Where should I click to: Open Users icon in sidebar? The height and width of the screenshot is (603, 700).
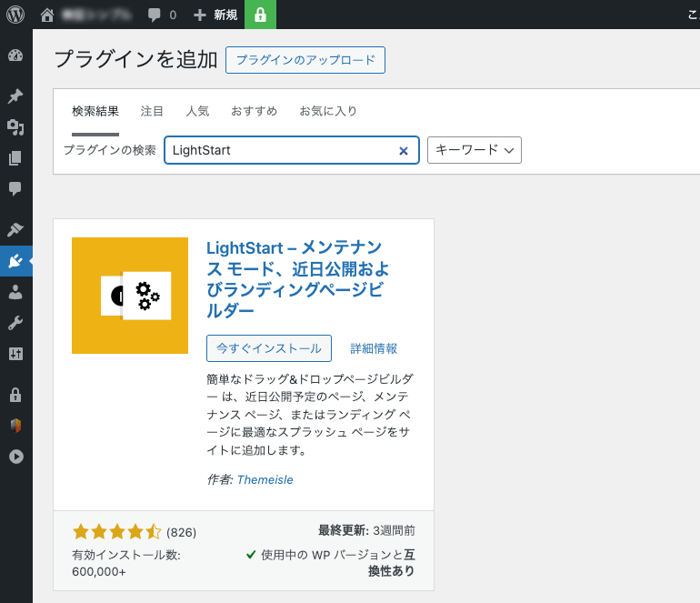pos(15,292)
